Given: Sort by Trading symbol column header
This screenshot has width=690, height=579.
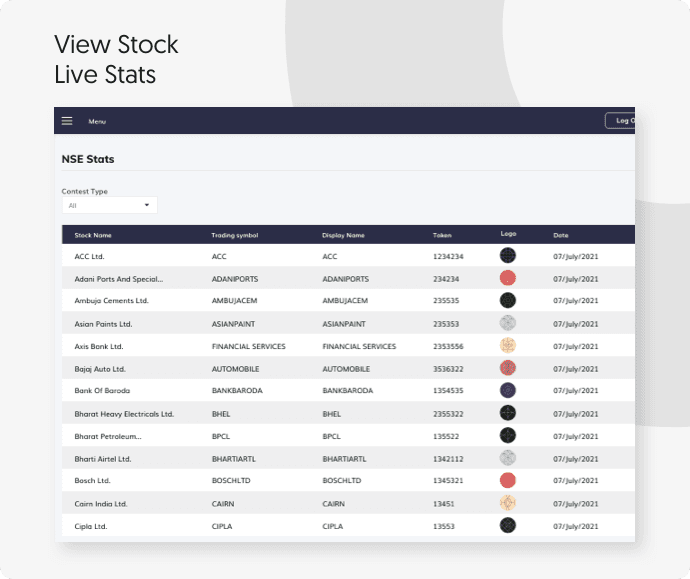Looking at the screenshot, I should point(235,235).
